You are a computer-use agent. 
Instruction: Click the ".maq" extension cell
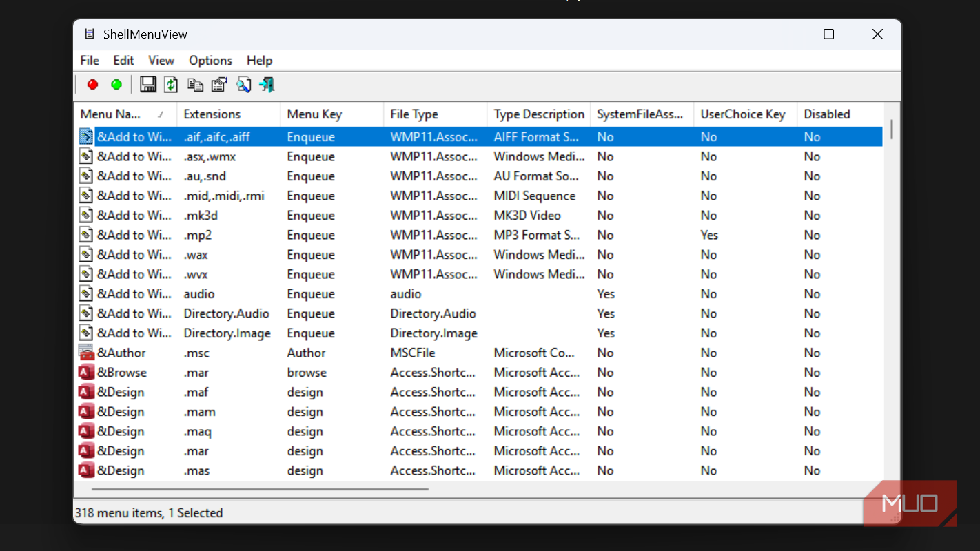coord(197,431)
